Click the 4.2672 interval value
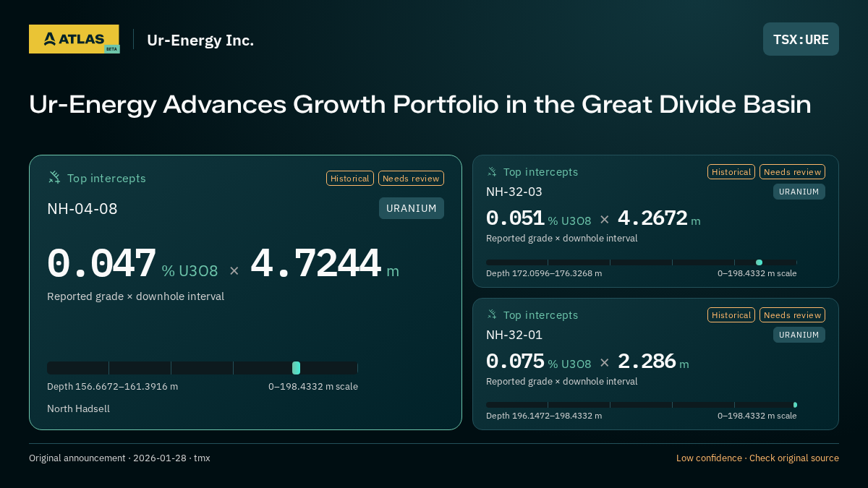Image resolution: width=868 pixels, height=488 pixels. (652, 218)
